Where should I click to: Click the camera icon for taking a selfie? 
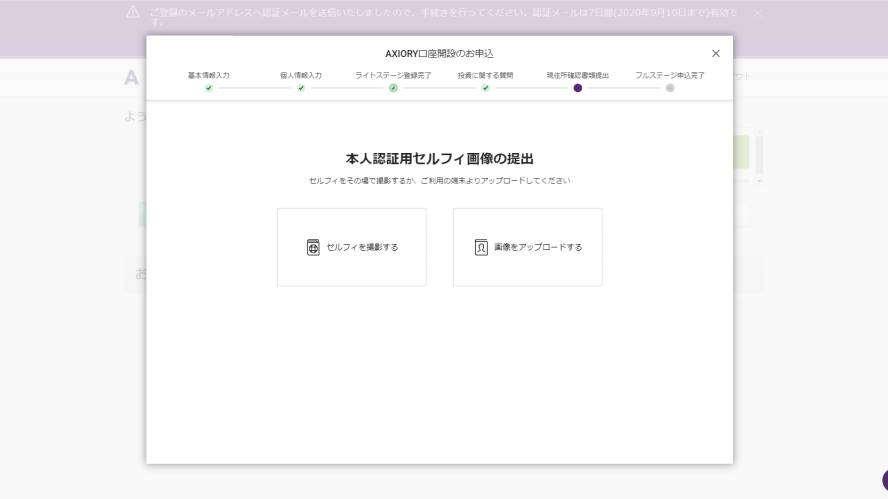click(313, 247)
